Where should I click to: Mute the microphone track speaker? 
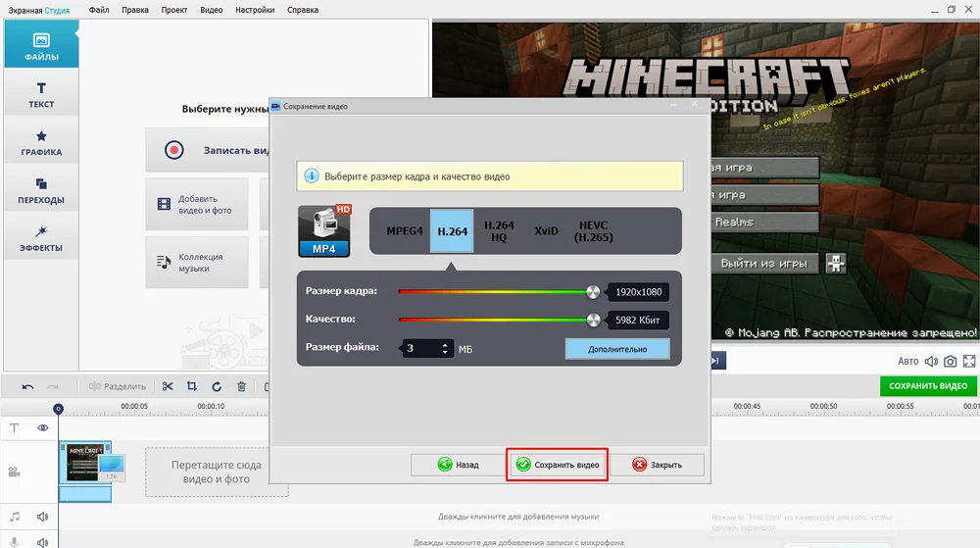(x=43, y=542)
